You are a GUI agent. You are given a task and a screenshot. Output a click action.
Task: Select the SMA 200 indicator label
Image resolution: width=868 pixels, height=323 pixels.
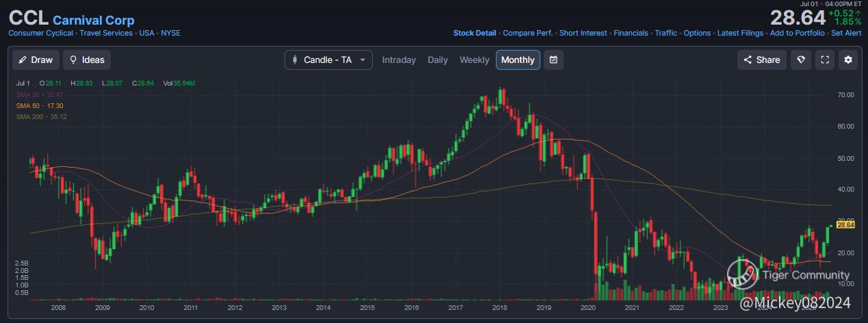[x=42, y=117]
